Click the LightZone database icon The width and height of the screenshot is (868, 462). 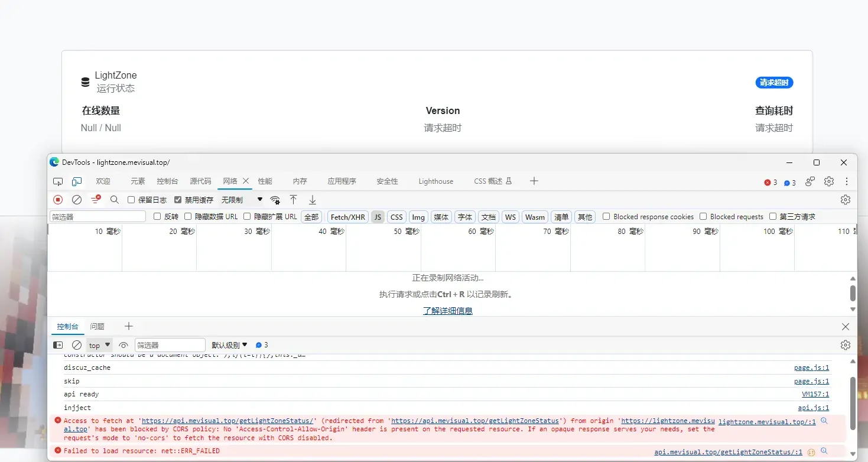(x=86, y=82)
